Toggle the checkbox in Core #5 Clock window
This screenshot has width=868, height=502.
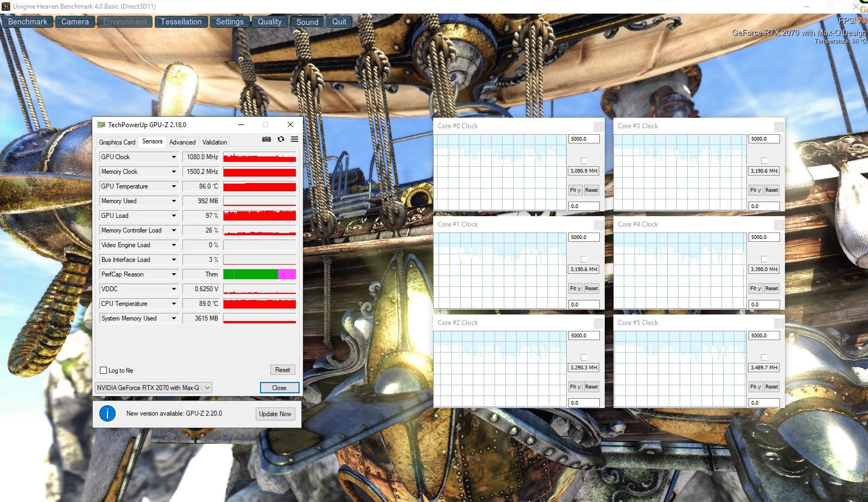(764, 357)
